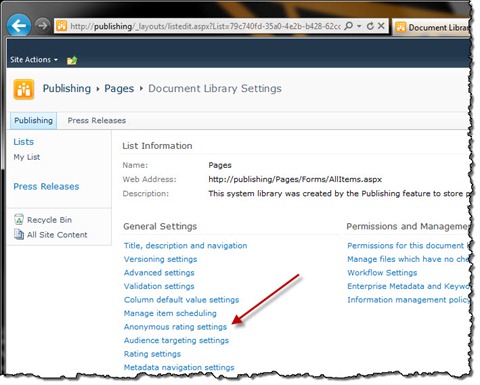Image resolution: width=480 pixels, height=385 pixels.
Task: Open Anonymous rating settings
Action: point(175,327)
